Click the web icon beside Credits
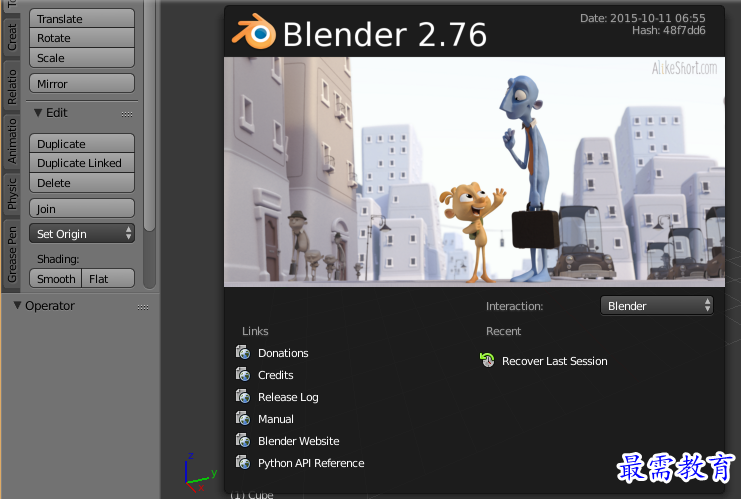The image size is (741, 499). tap(243, 374)
